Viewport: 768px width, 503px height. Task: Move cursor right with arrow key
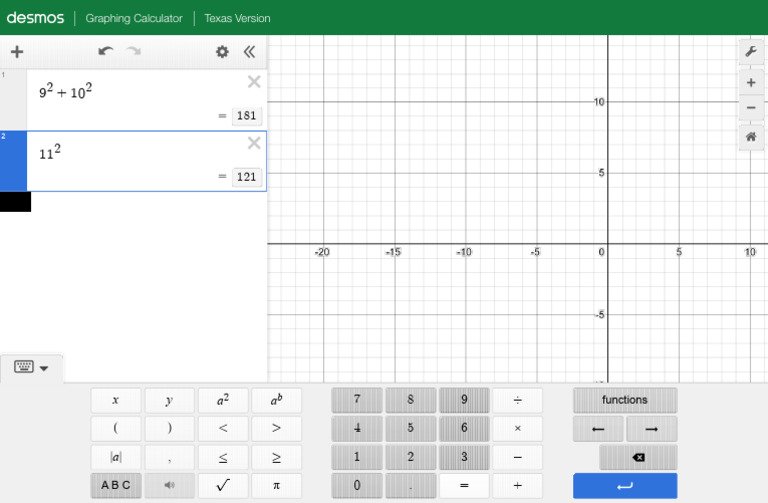[652, 429]
